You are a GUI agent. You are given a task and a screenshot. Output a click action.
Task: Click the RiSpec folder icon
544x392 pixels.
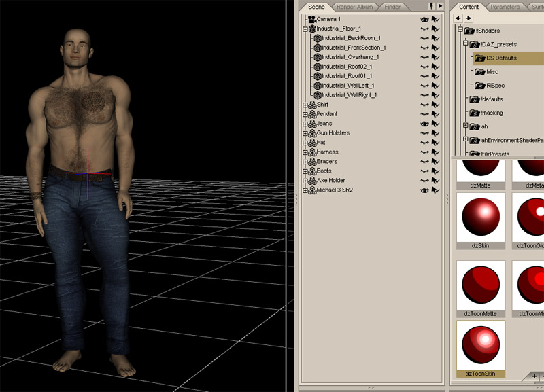pyautogui.click(x=480, y=86)
